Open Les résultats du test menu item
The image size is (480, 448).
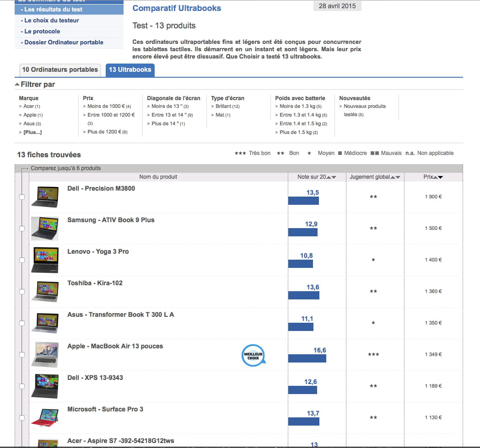coord(69,10)
